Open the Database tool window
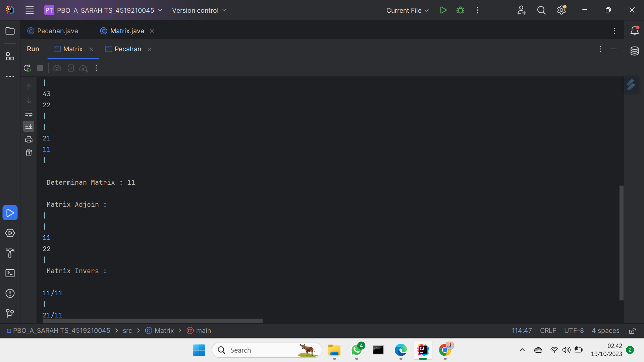This screenshot has width=644, height=362. [x=635, y=51]
